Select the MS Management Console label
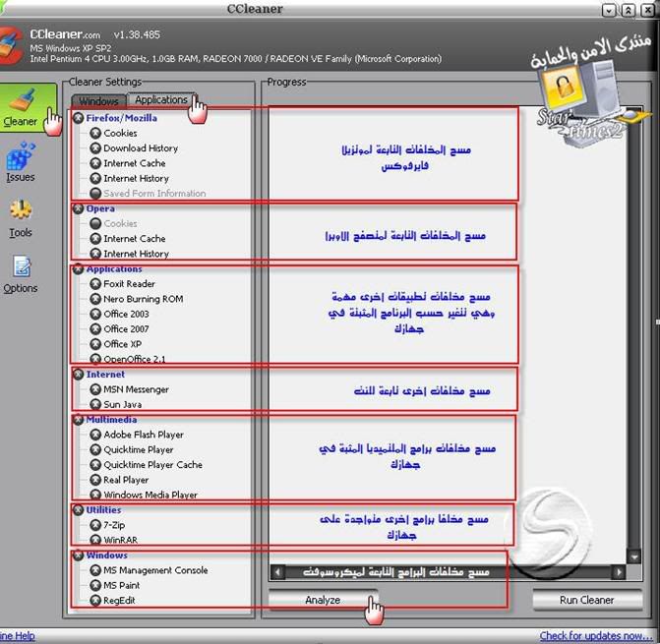 pyautogui.click(x=155, y=570)
